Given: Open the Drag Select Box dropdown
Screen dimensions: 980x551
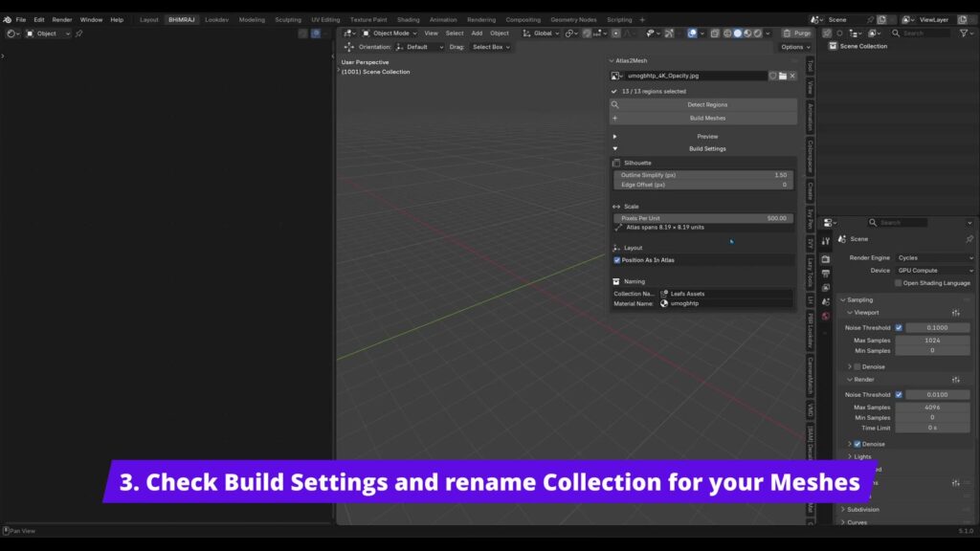Looking at the screenshot, I should point(491,47).
